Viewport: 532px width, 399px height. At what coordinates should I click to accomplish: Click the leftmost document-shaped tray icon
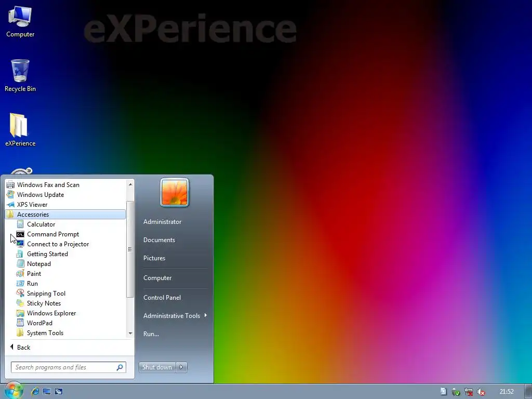[443, 392]
